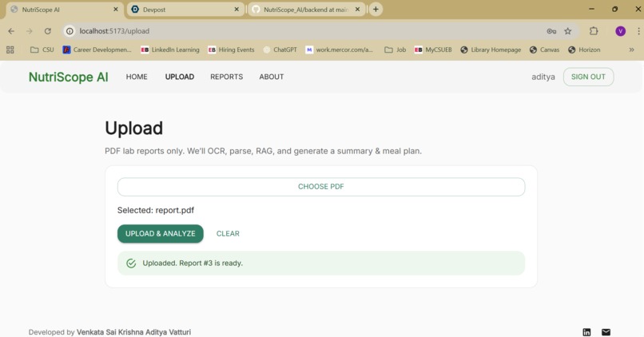Viewport: 644px width, 337px height.
Task: Switch to the Devpost tab
Action: (185, 10)
